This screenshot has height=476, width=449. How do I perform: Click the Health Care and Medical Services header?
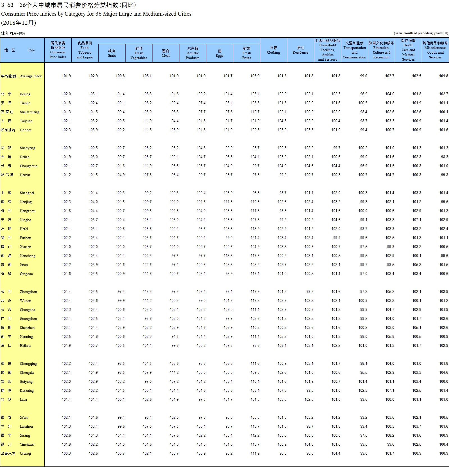coord(408,50)
